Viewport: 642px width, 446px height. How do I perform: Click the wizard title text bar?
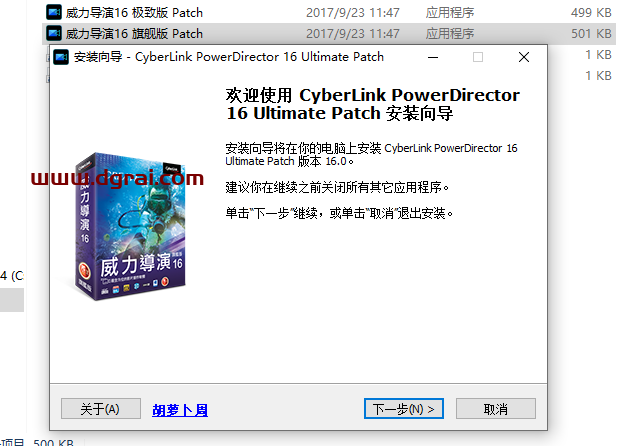click(x=229, y=57)
